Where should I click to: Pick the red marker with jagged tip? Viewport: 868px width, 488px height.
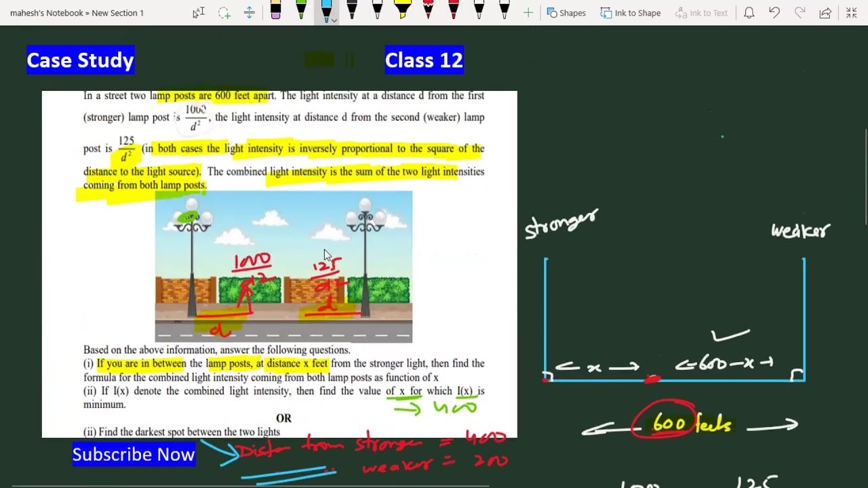(428, 11)
